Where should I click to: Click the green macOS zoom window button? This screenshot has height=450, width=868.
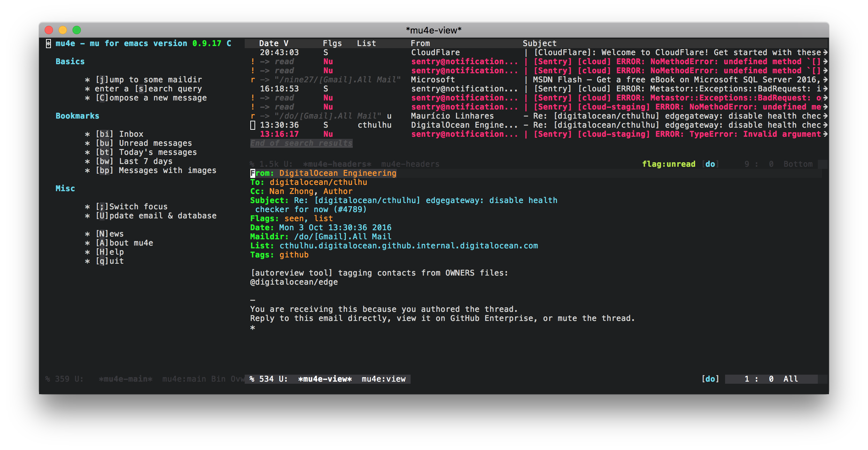[x=77, y=30]
